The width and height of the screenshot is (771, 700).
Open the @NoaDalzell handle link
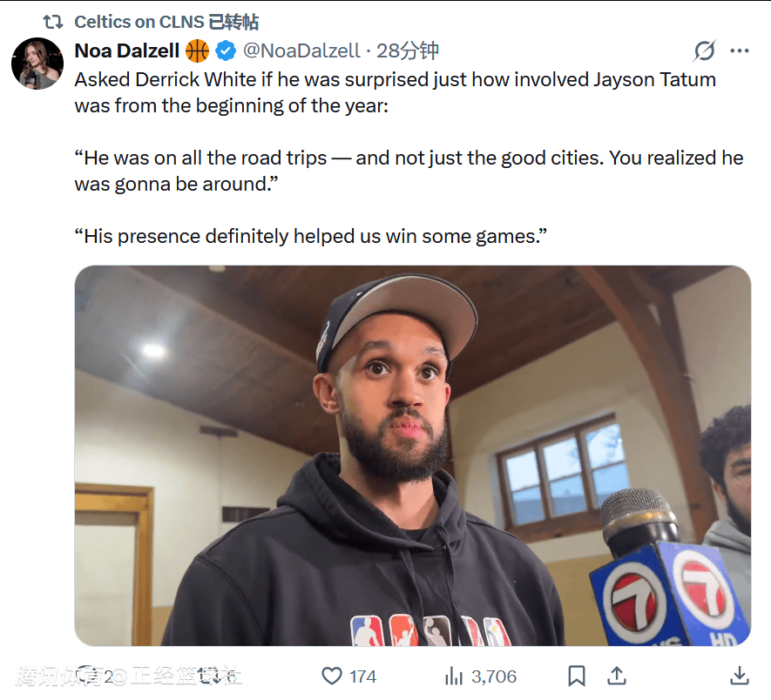(x=301, y=50)
